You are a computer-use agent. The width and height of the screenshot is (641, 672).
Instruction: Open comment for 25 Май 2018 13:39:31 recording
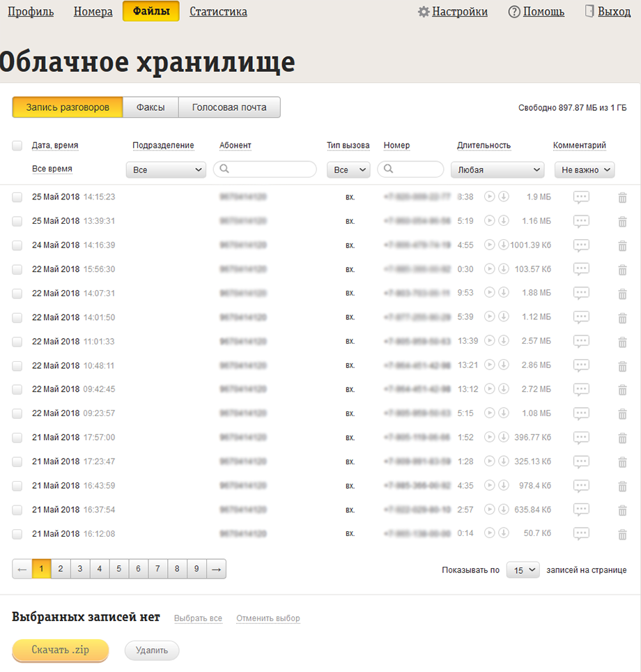coord(581,221)
